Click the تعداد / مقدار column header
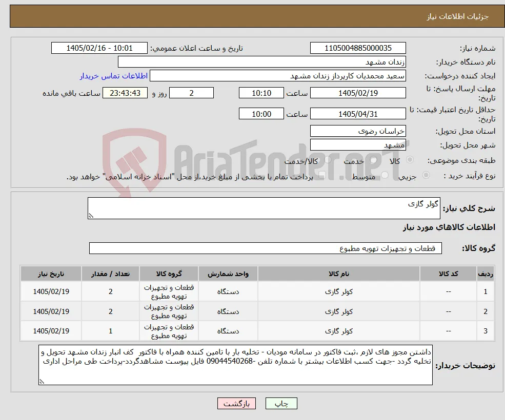Image resolution: width=505 pixels, height=420 pixels. tap(110, 274)
